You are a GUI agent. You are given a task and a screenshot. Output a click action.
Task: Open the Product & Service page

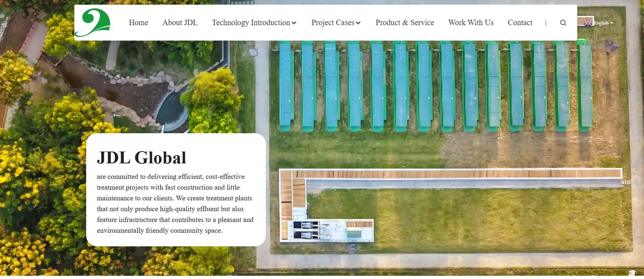pyautogui.click(x=405, y=23)
